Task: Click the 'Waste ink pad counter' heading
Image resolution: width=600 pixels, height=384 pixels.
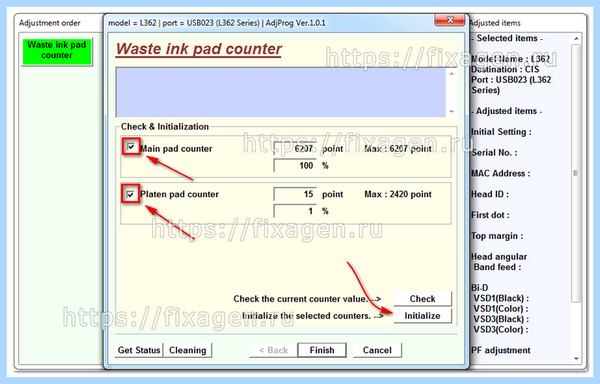Action: 199,49
